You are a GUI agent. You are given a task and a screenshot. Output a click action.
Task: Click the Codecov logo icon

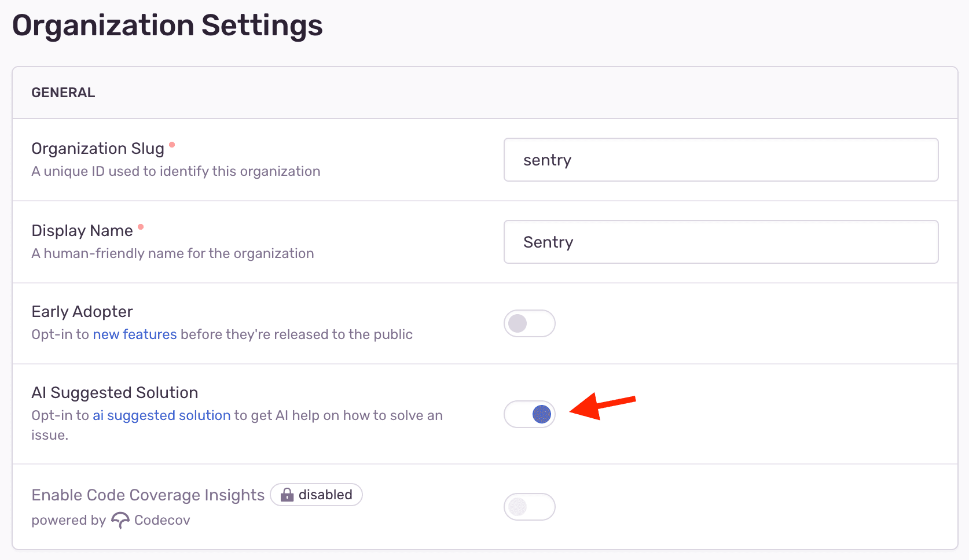pyautogui.click(x=120, y=520)
